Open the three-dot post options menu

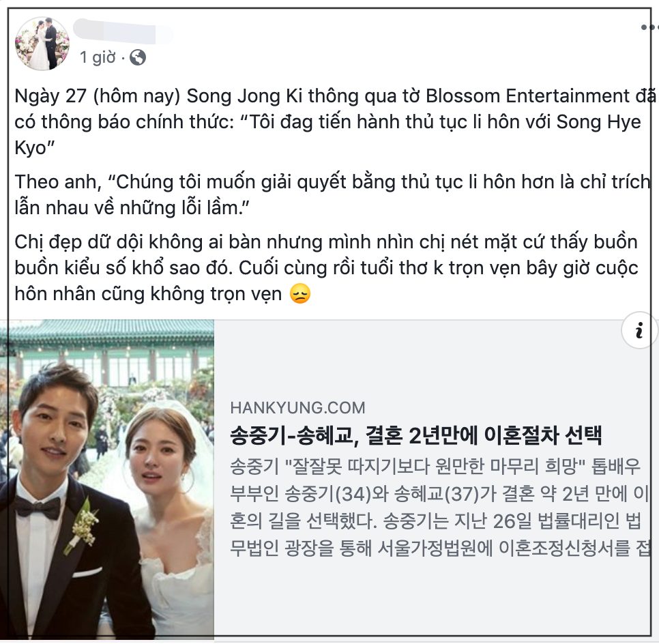pos(649,27)
